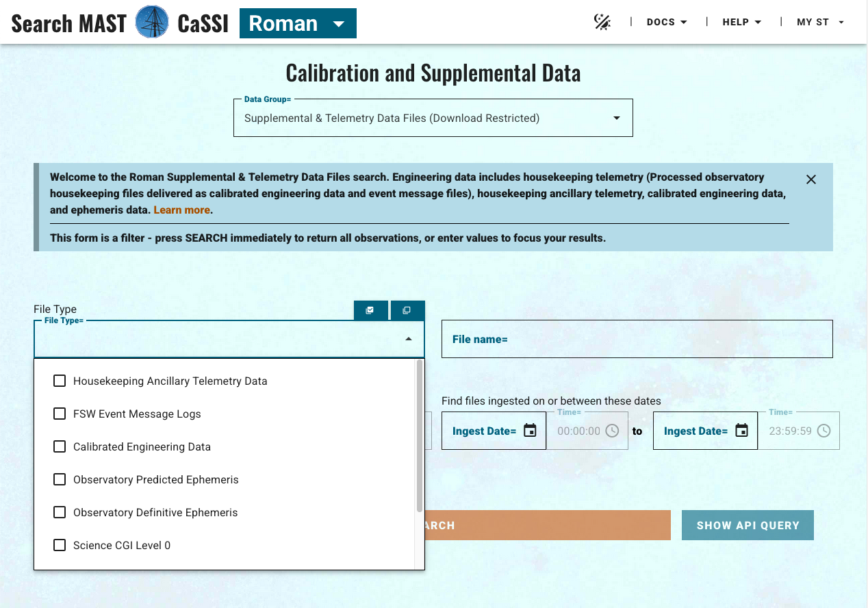Screen dimensions: 868x608
Task: Click the deselect-all File Type icon
Action: coord(407,310)
